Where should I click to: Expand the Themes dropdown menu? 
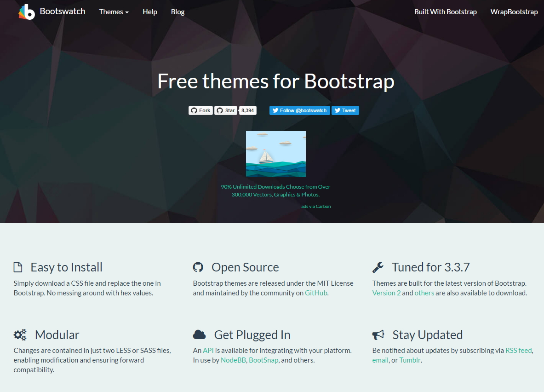(x=114, y=12)
